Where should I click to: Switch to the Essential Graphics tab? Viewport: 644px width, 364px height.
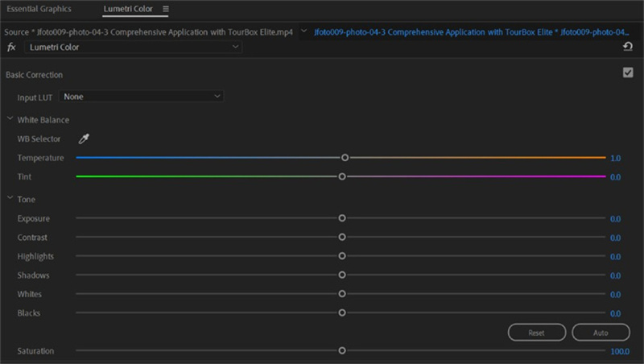click(39, 9)
